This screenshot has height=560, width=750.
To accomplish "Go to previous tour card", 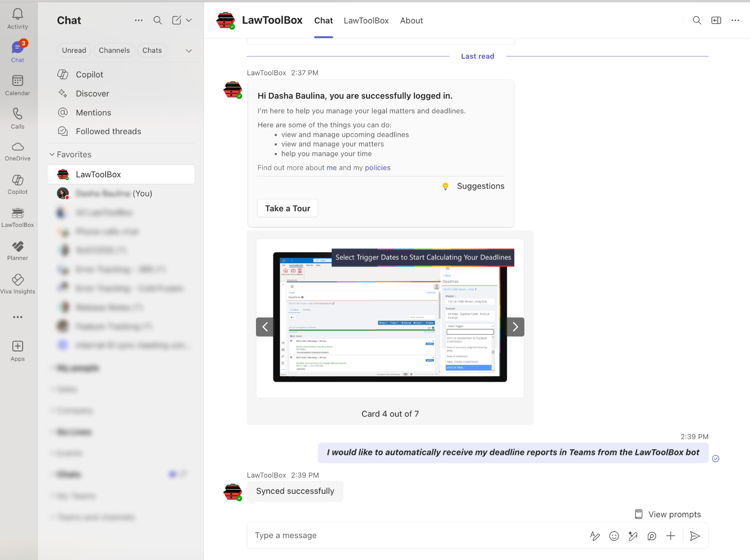I will click(x=265, y=327).
